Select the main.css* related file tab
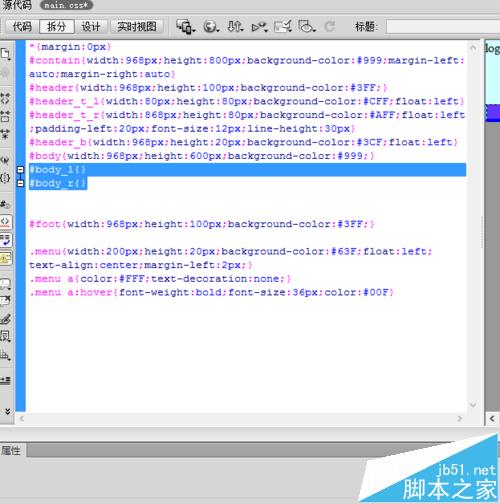 coord(66,5)
